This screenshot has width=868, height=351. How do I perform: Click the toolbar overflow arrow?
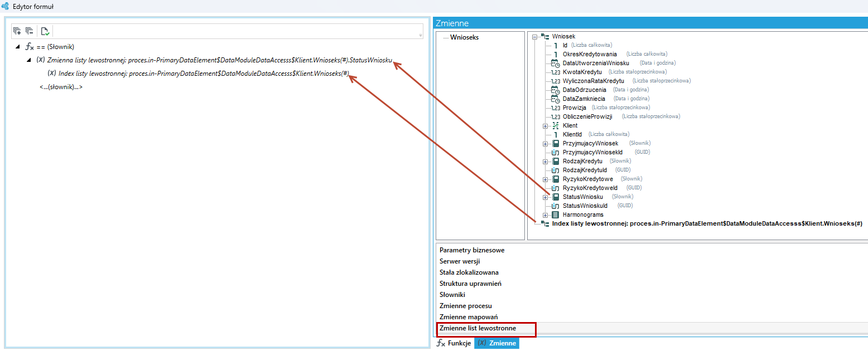coord(421,35)
